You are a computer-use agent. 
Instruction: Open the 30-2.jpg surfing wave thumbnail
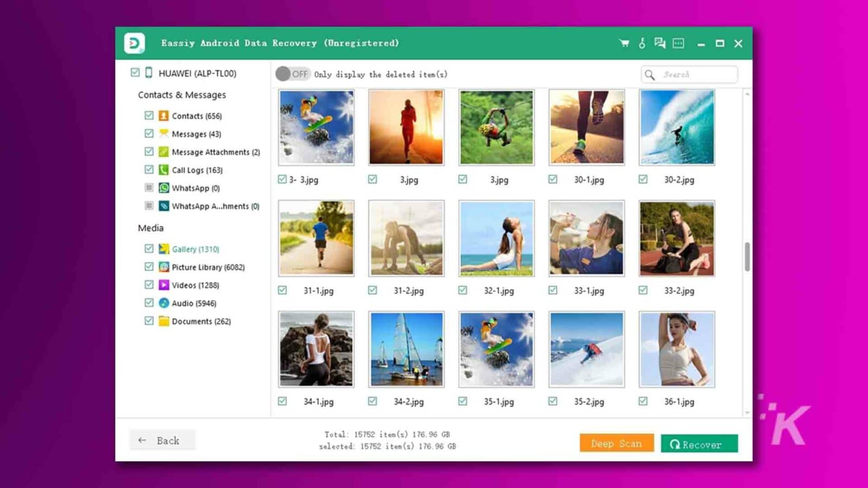676,127
